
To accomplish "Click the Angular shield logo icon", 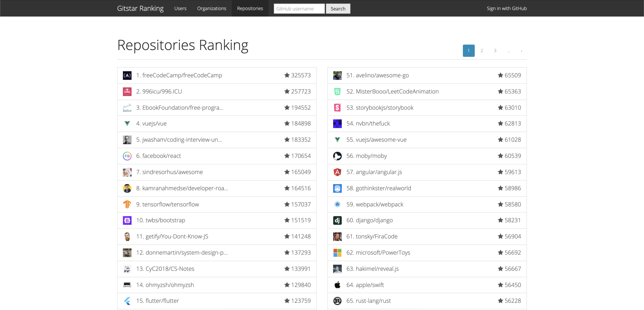I will [x=337, y=172].
